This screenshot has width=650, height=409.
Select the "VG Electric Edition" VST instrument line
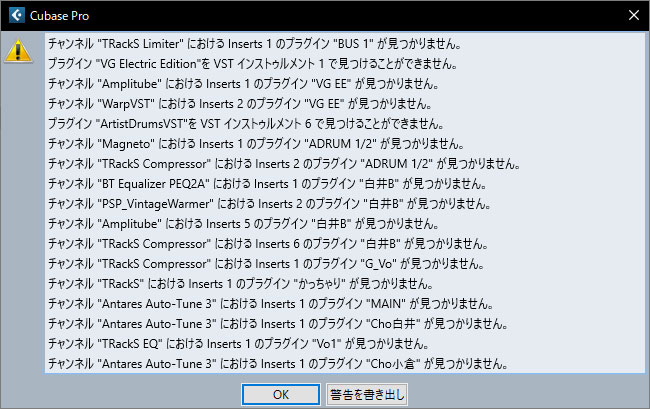pos(253,63)
